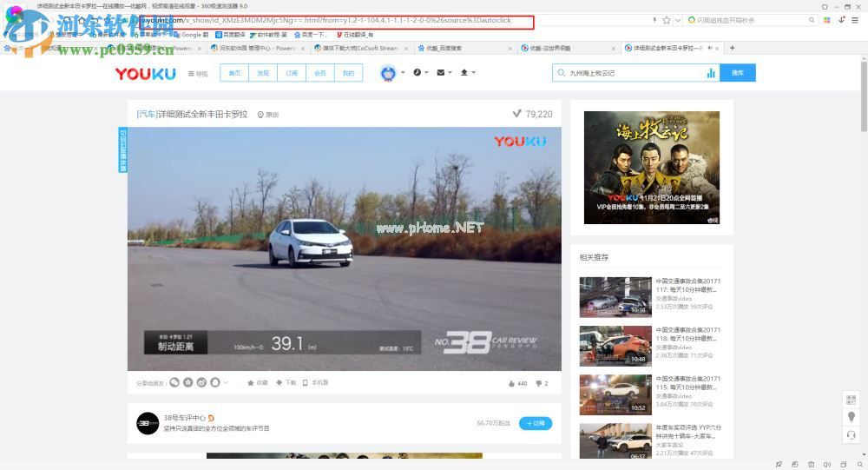Open recommended video thumbnail with duration 10:52
This screenshot has height=470, width=868.
click(x=615, y=394)
